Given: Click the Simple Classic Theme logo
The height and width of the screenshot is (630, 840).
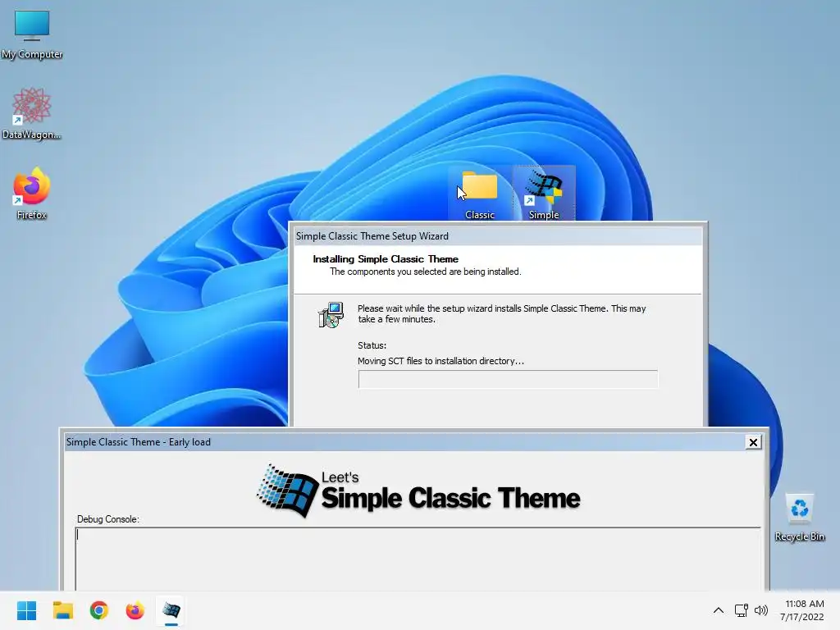Looking at the screenshot, I should pos(418,491).
